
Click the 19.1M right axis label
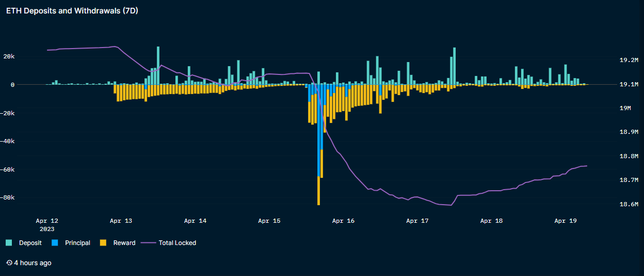click(x=629, y=84)
